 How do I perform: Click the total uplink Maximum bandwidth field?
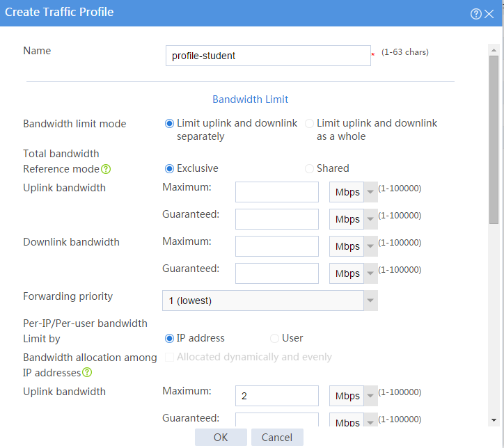click(x=277, y=192)
